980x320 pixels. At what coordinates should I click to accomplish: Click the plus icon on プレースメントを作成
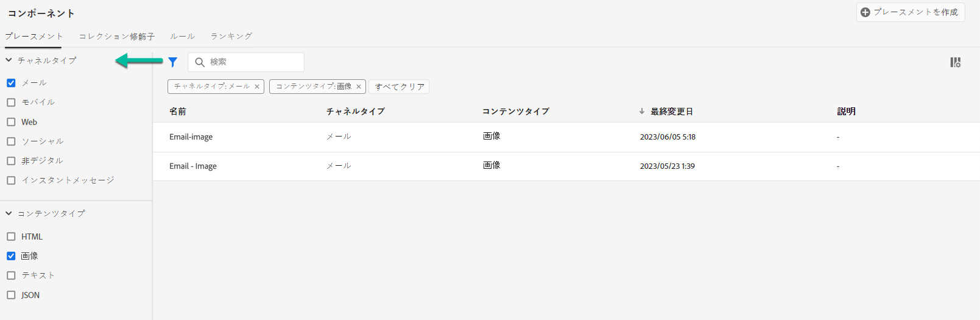(x=865, y=12)
